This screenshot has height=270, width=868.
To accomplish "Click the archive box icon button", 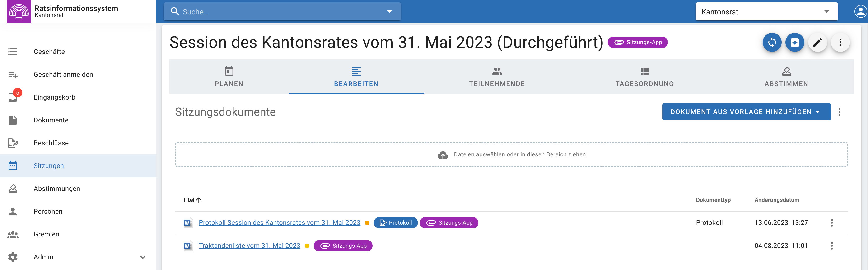I will pos(794,42).
